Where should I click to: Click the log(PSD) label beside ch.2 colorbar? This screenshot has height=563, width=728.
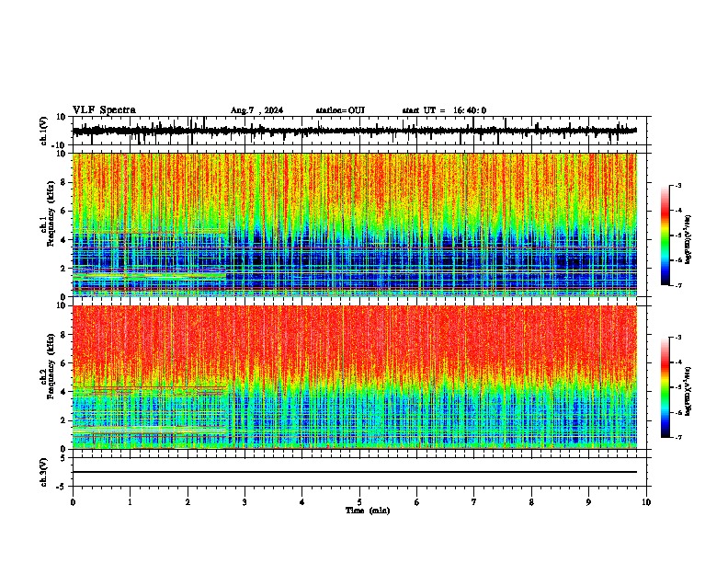[688, 391]
